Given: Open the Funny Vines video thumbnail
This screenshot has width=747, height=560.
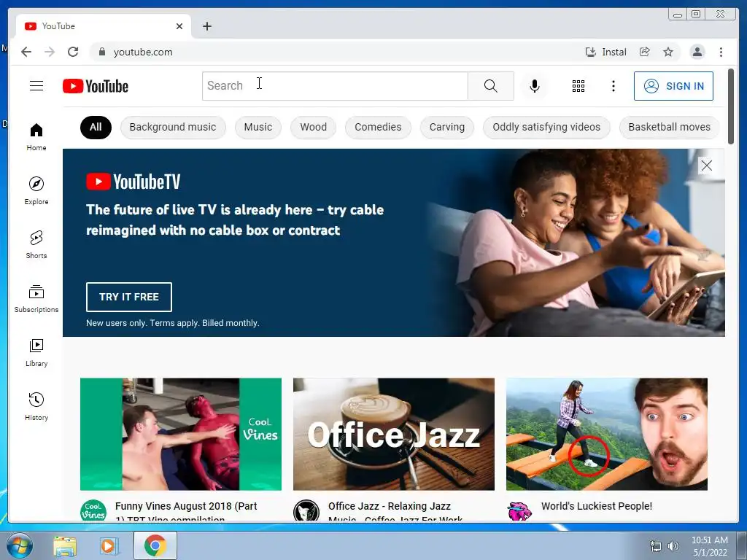Looking at the screenshot, I should (x=181, y=434).
